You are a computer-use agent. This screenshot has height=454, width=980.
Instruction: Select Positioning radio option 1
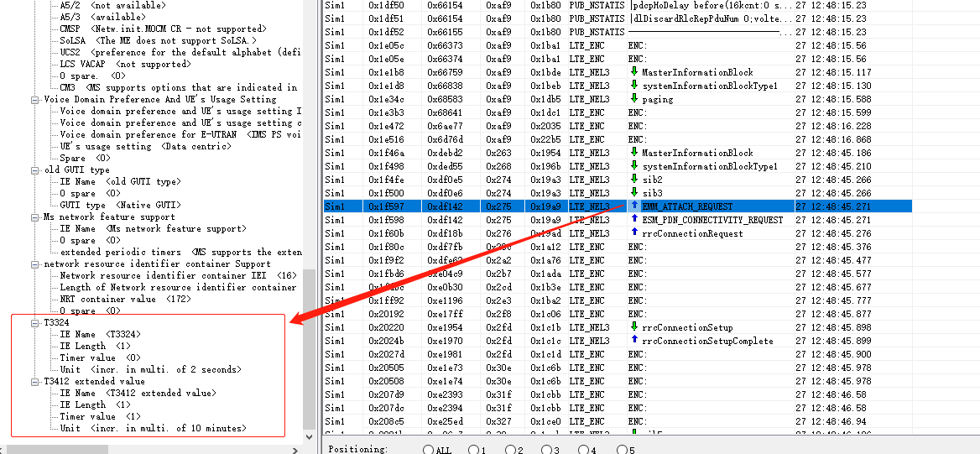473,450
